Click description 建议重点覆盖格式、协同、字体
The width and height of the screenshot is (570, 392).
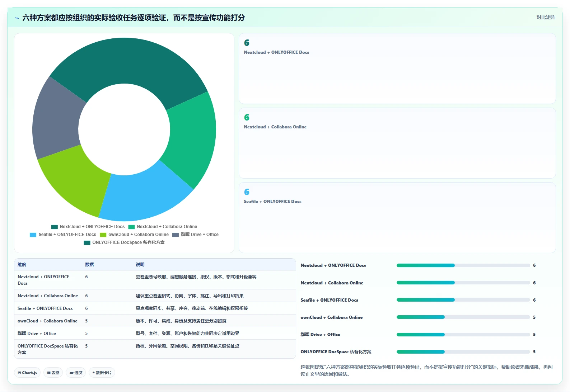click(190, 296)
